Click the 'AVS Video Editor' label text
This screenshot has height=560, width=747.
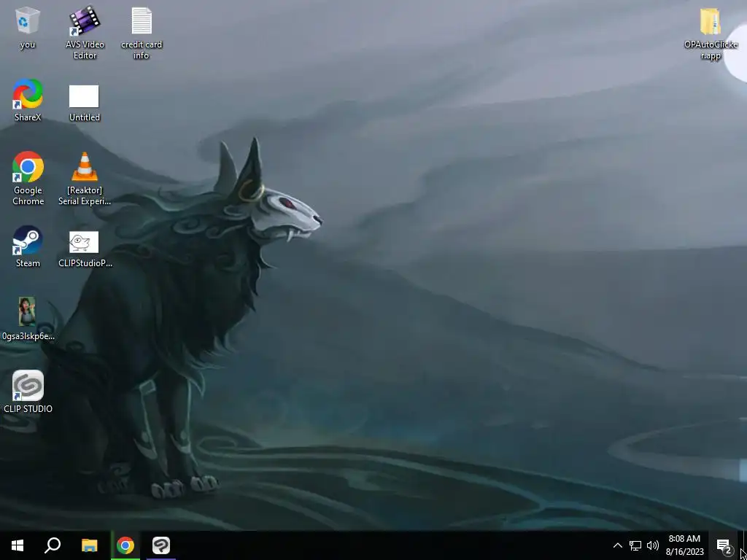coord(85,50)
